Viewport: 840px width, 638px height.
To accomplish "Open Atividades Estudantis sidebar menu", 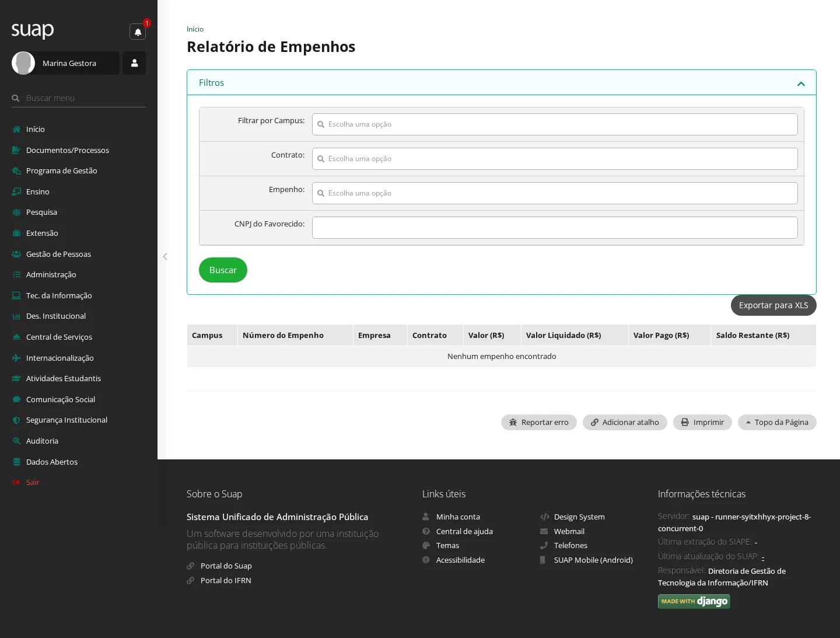I will [79, 378].
